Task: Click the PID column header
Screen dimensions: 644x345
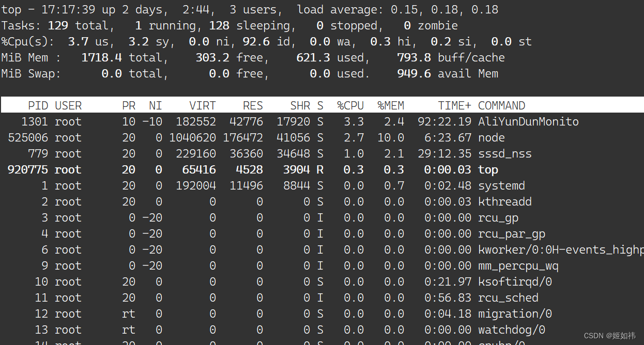Action: pos(38,106)
